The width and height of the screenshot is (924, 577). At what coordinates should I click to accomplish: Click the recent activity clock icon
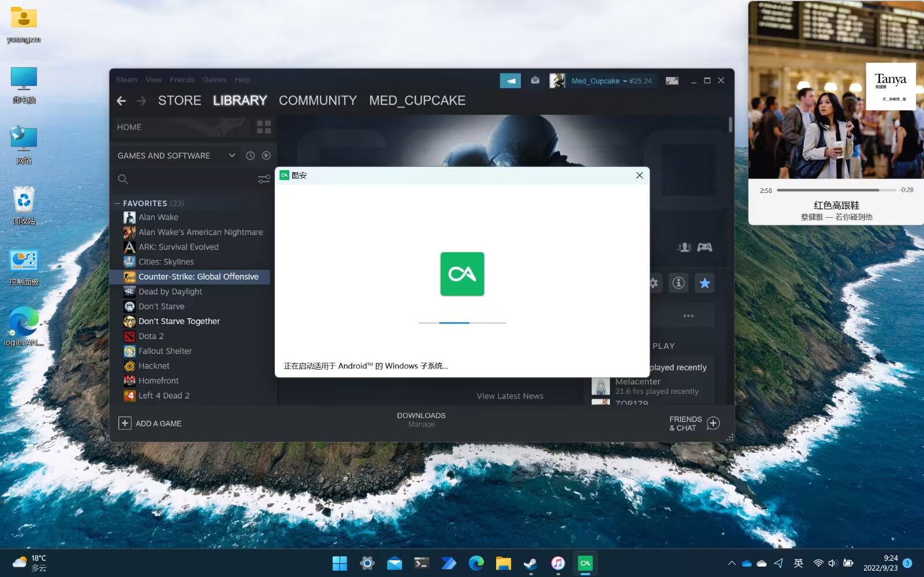(250, 155)
